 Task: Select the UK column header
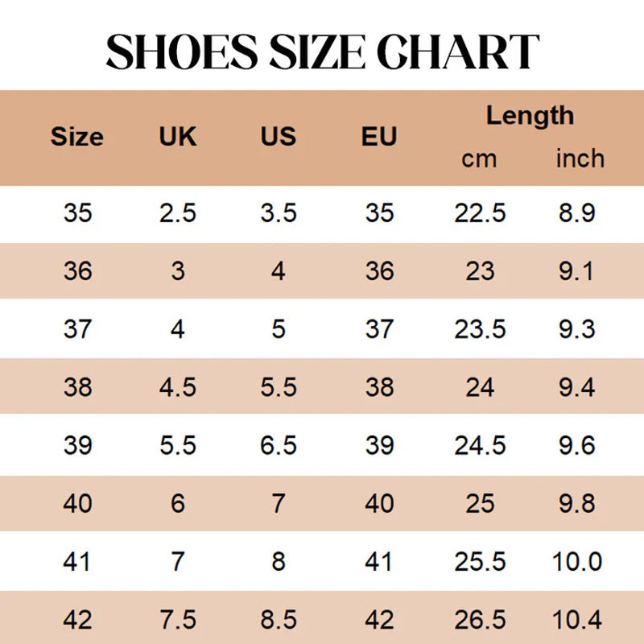point(177,136)
